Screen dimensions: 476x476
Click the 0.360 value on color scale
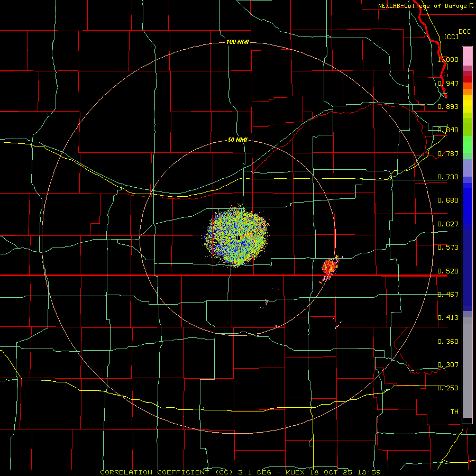point(448,342)
